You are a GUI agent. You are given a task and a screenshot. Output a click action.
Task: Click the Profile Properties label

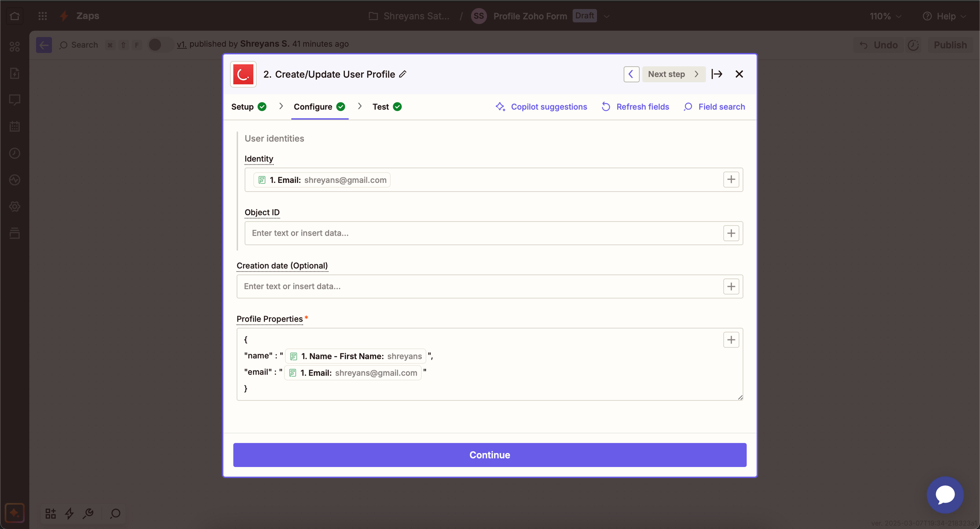coord(269,319)
